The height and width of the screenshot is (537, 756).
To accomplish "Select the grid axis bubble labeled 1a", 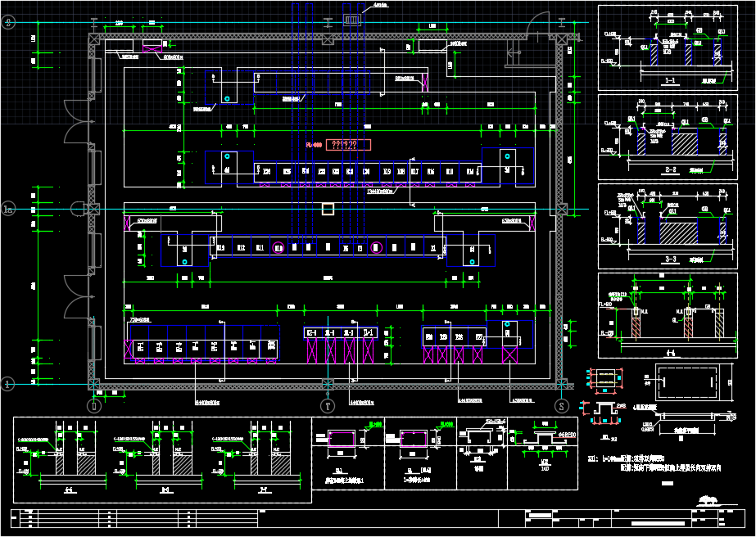I will [x=9, y=210].
